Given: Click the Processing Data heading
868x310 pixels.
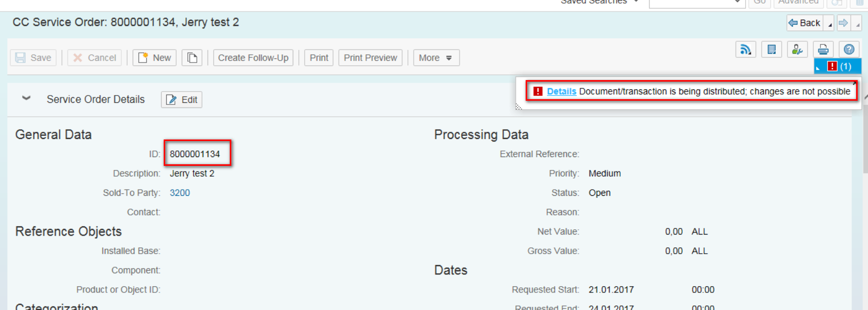Looking at the screenshot, I should click(x=481, y=134).
